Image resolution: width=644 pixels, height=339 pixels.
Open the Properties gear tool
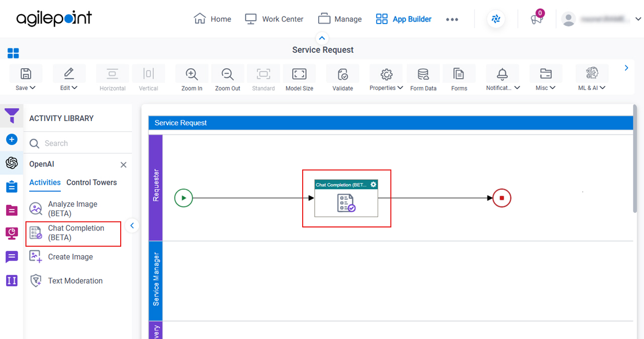(x=386, y=74)
